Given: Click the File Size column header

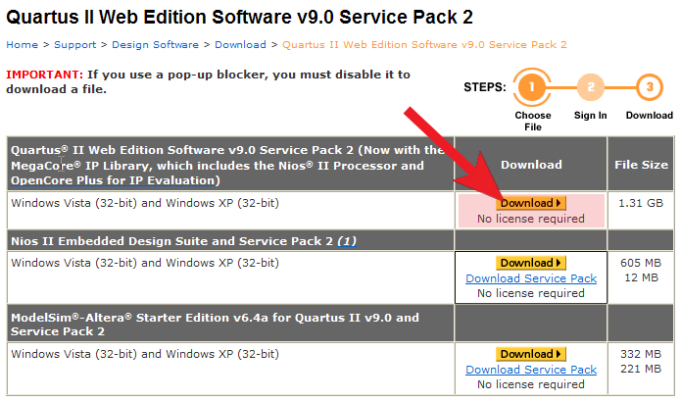Looking at the screenshot, I should point(641,165).
